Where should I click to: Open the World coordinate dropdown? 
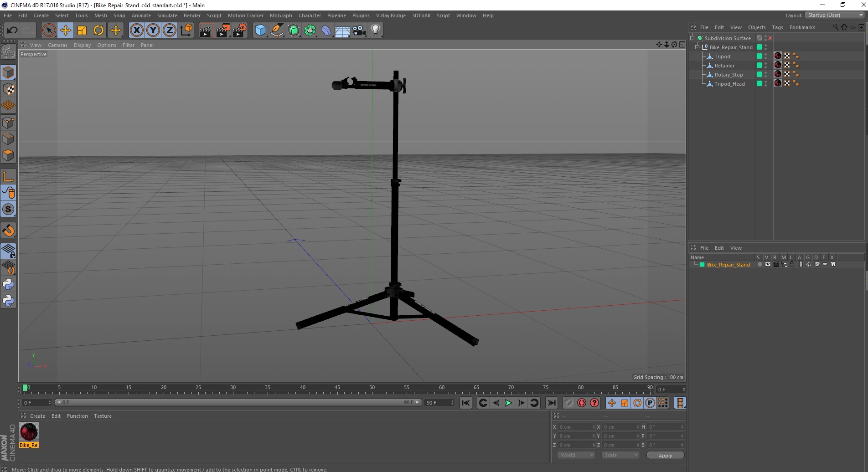pyautogui.click(x=576, y=455)
